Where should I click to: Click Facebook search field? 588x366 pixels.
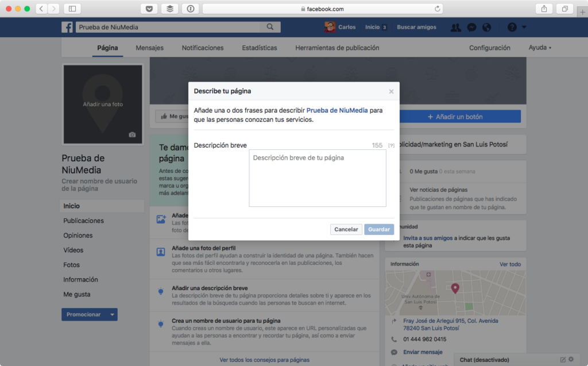[x=168, y=27]
